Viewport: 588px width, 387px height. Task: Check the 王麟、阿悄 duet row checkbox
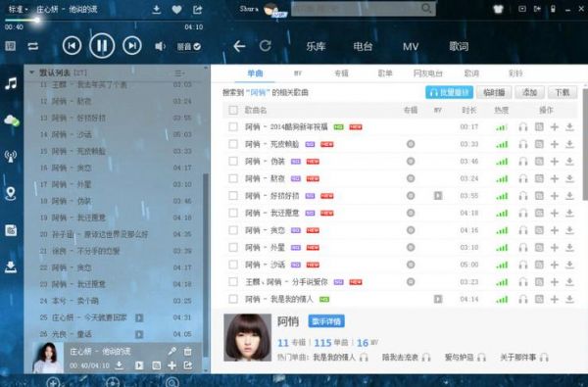click(x=233, y=282)
